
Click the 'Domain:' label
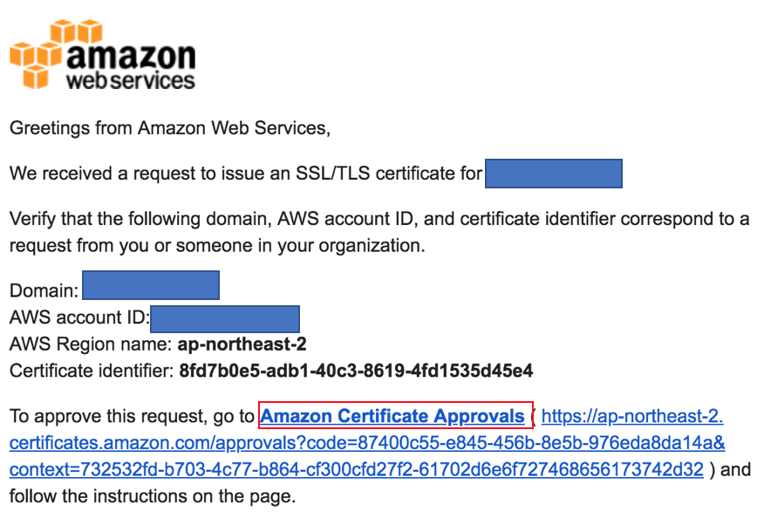click(x=44, y=290)
